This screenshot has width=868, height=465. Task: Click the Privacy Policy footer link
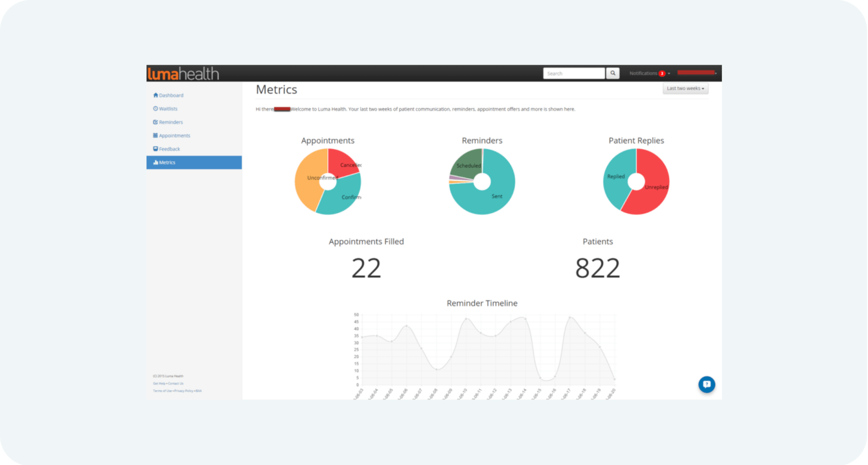point(184,391)
